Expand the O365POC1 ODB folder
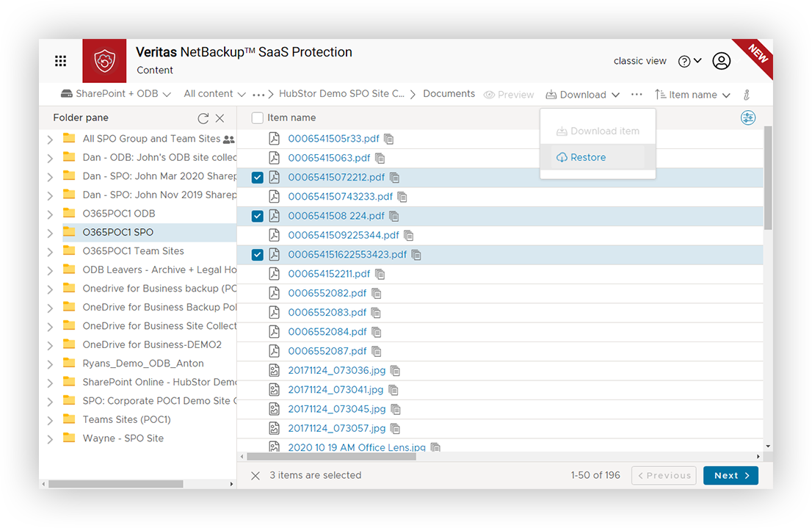 click(50, 214)
